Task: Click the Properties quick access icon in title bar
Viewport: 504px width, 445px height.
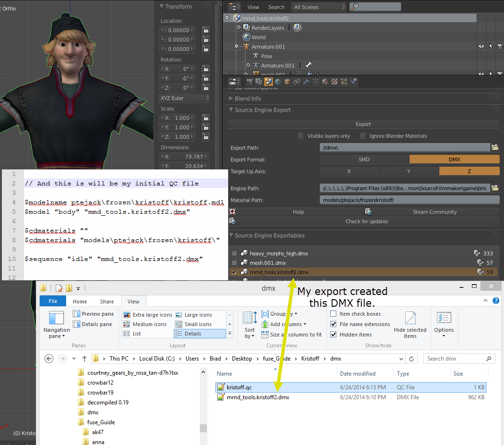Action: tap(59, 288)
